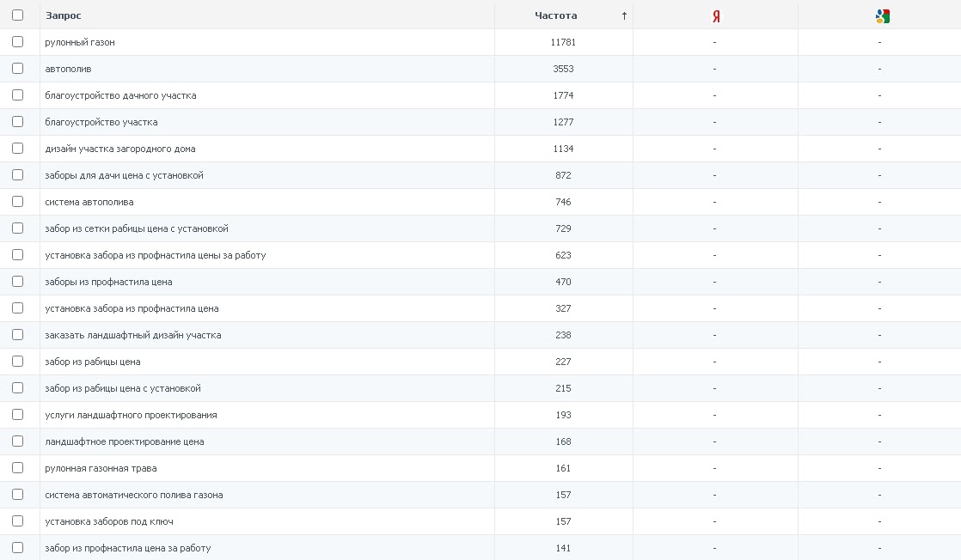Click the Yandex icon column header
The width and height of the screenshot is (961, 560).
(x=715, y=15)
